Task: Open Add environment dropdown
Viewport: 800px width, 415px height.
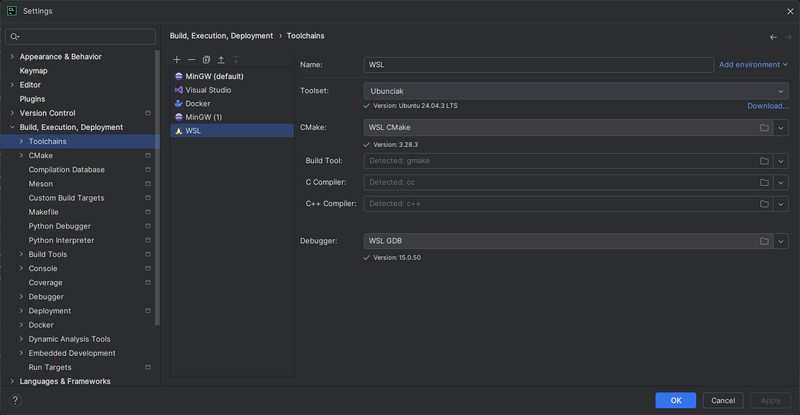Action: tap(754, 65)
